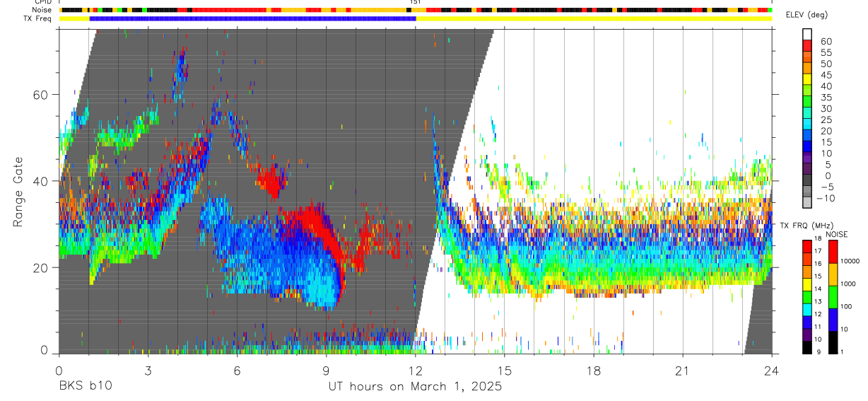868x401 pixels.
Task: Click the '-10' value on the ELEV scale
Action: pos(824,198)
